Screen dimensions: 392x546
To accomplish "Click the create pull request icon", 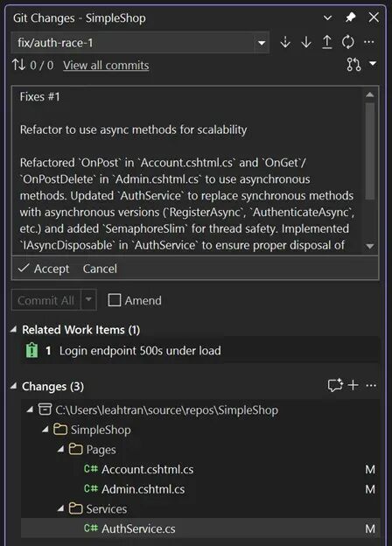I will 353,65.
